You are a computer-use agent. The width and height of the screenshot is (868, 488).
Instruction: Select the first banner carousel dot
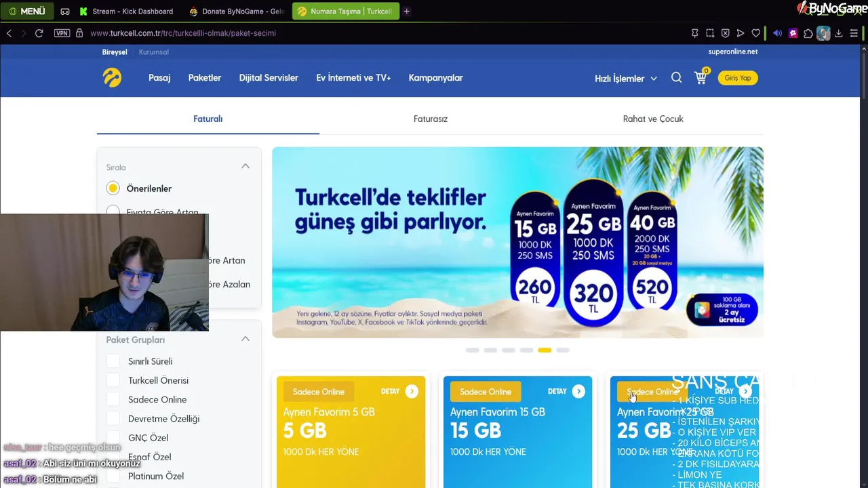(472, 350)
